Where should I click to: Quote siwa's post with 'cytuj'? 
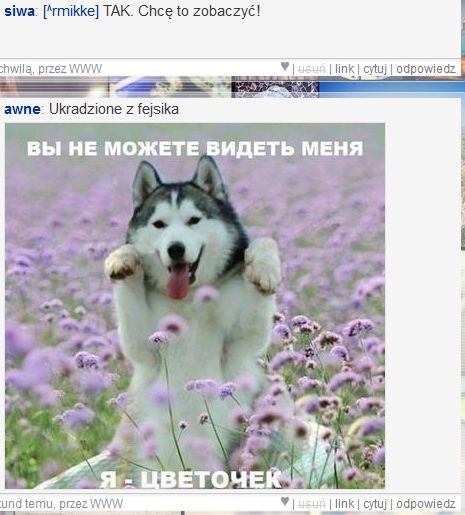point(375,69)
